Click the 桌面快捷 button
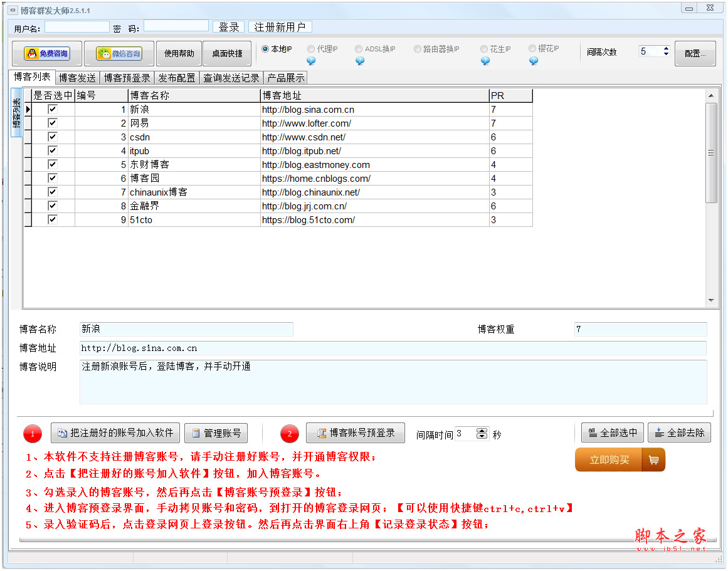This screenshot has width=728, height=571. (227, 54)
